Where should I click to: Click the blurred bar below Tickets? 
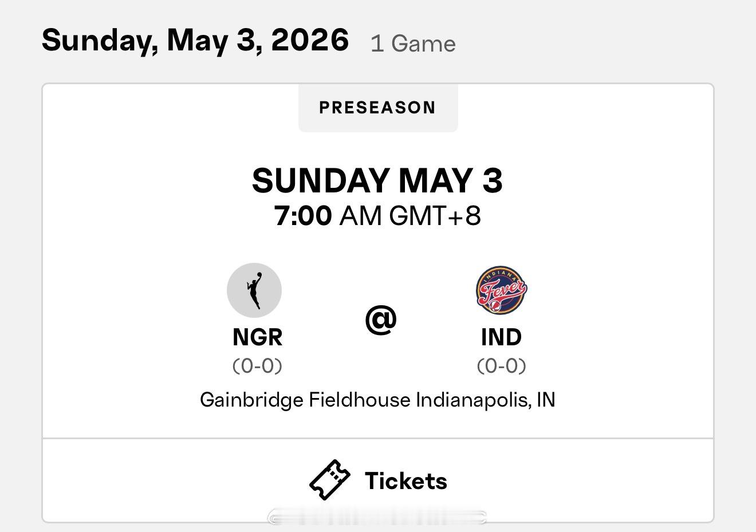click(x=377, y=518)
